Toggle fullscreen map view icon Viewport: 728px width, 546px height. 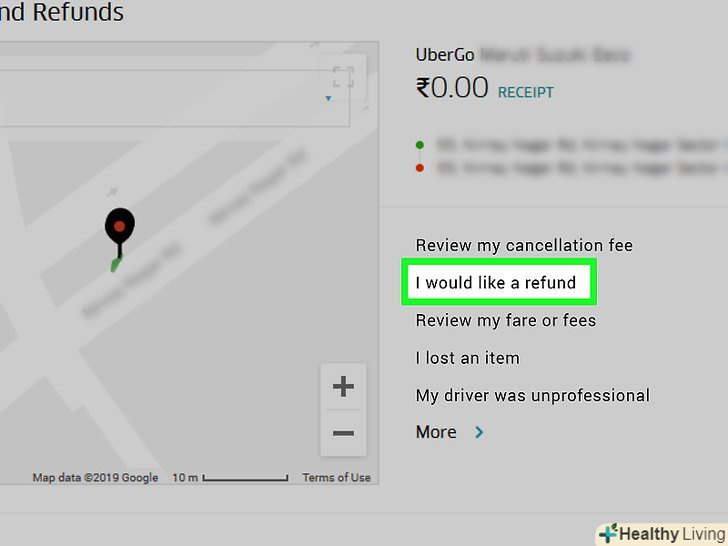[x=343, y=77]
